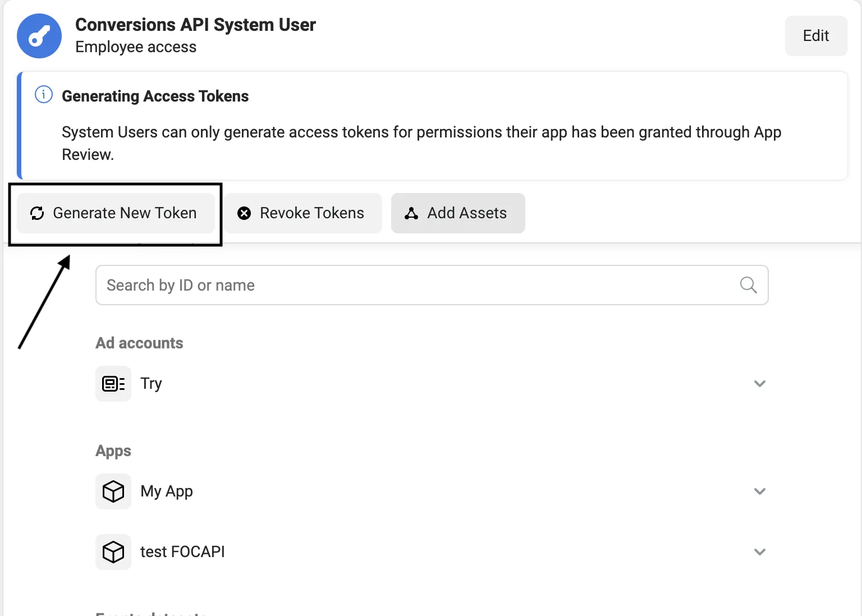Click the X icon on Revoke Tokens

(x=244, y=213)
